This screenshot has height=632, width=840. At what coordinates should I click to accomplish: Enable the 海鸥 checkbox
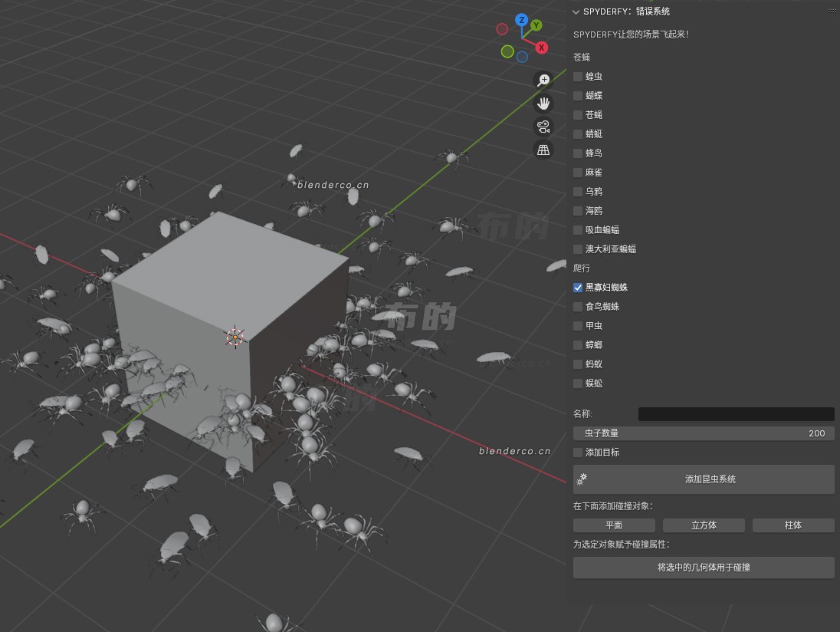coord(578,211)
